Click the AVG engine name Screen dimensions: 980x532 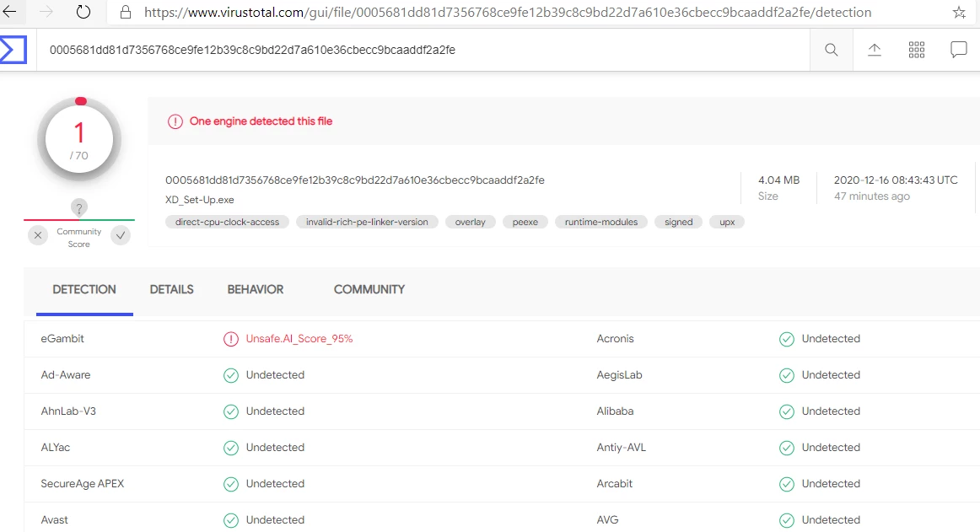607,520
